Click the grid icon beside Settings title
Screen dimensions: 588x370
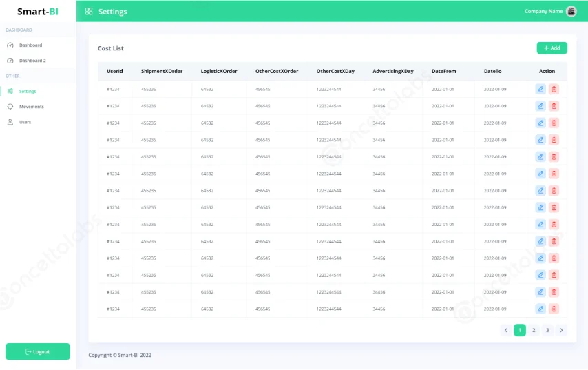click(89, 12)
